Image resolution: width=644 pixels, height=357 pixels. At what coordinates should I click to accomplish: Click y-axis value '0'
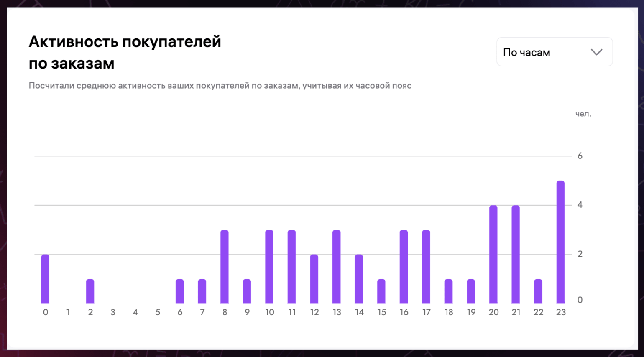580,300
